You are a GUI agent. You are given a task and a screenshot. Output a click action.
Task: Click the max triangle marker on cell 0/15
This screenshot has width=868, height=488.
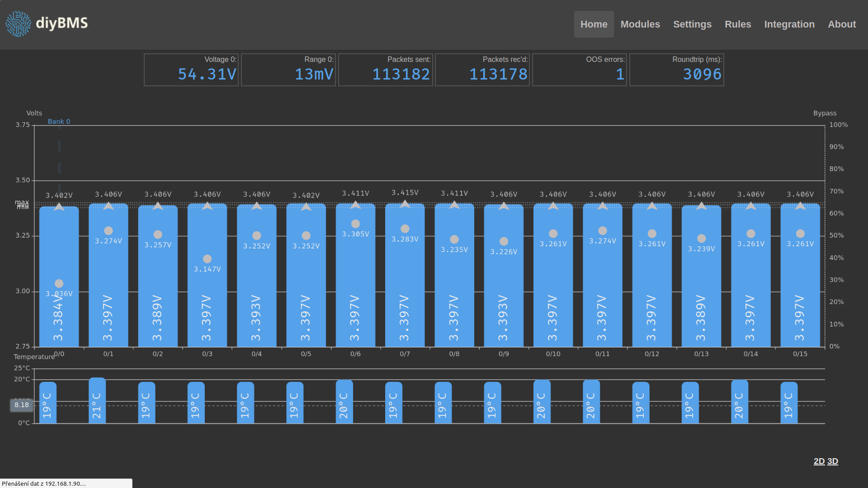tap(800, 206)
